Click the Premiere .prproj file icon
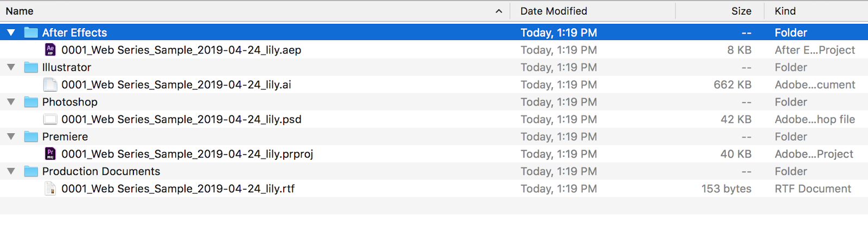The height and width of the screenshot is (229, 868). [50, 154]
